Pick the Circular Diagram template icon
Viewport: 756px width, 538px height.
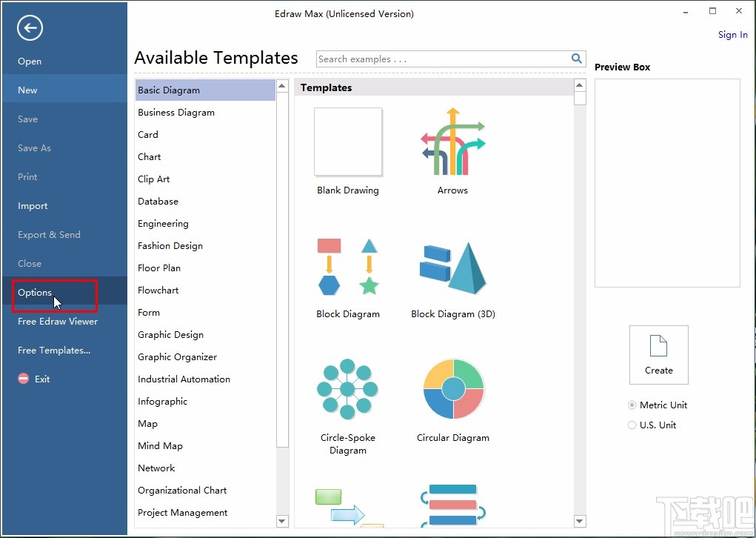[453, 388]
